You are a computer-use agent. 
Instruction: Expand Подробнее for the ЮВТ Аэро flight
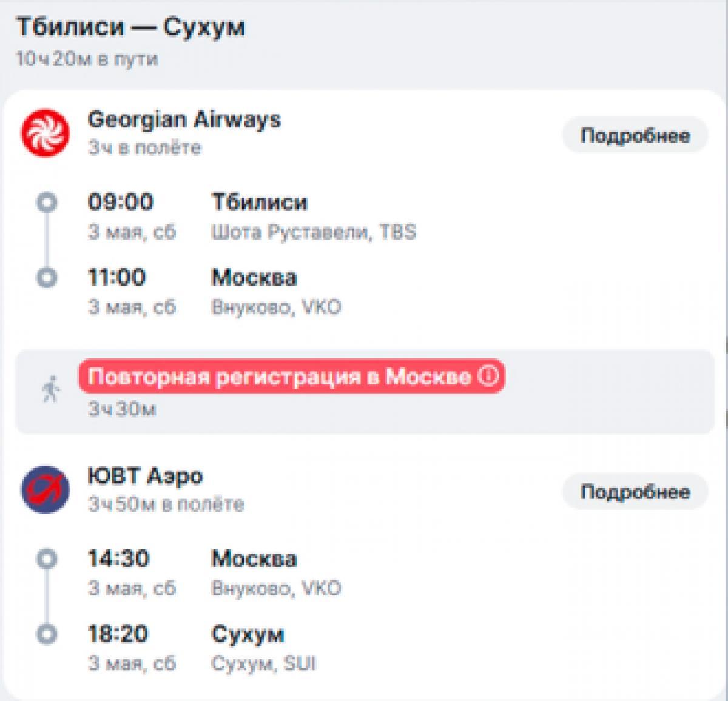pyautogui.click(x=635, y=492)
